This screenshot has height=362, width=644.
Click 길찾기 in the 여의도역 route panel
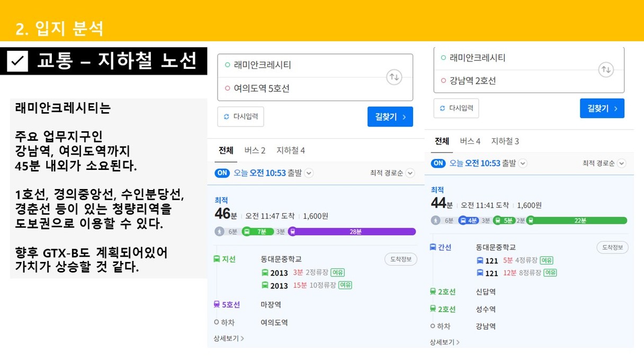click(x=390, y=116)
